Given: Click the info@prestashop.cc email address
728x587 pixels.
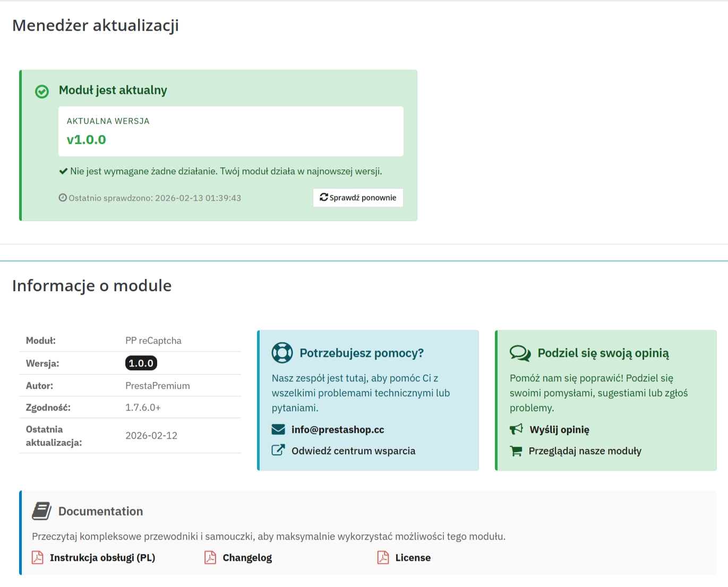Looking at the screenshot, I should [338, 429].
